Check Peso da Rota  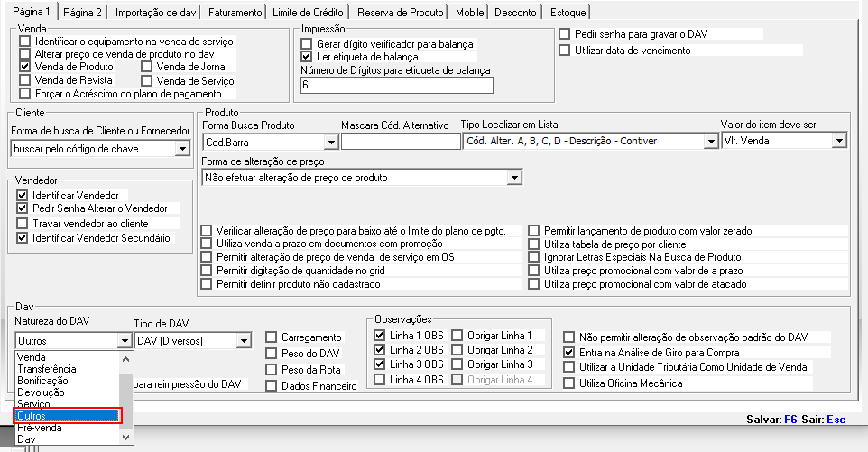tap(272, 370)
